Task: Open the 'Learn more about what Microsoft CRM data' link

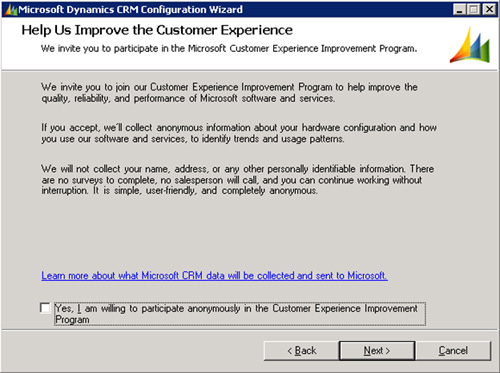Action: 214,276
